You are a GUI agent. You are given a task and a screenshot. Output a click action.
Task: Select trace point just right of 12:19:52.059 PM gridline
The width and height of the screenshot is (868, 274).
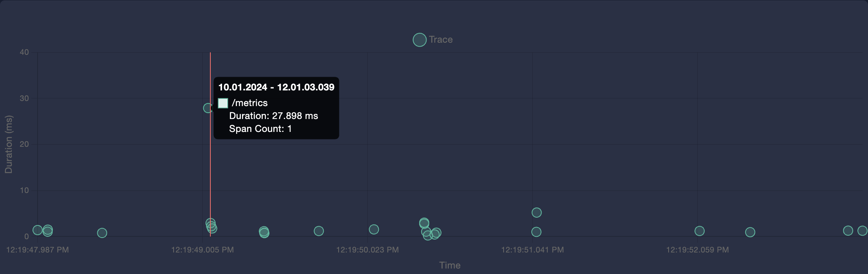(x=699, y=231)
